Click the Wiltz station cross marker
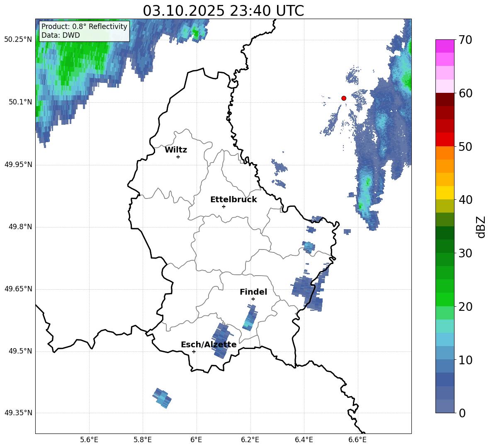The image size is (491, 448). click(178, 157)
